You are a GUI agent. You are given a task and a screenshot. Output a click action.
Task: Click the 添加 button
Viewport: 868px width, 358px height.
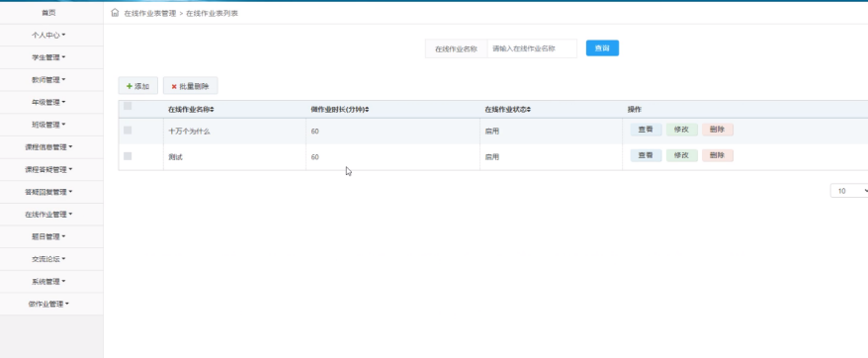click(x=137, y=86)
